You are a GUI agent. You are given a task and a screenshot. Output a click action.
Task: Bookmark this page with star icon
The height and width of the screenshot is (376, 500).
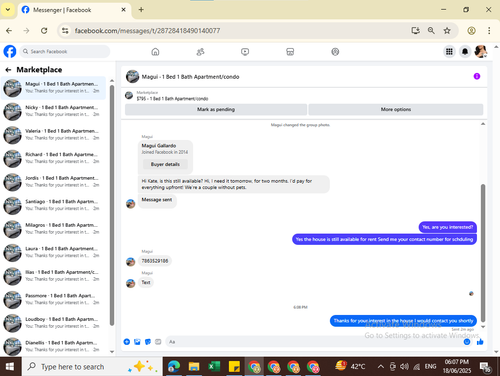tap(447, 31)
